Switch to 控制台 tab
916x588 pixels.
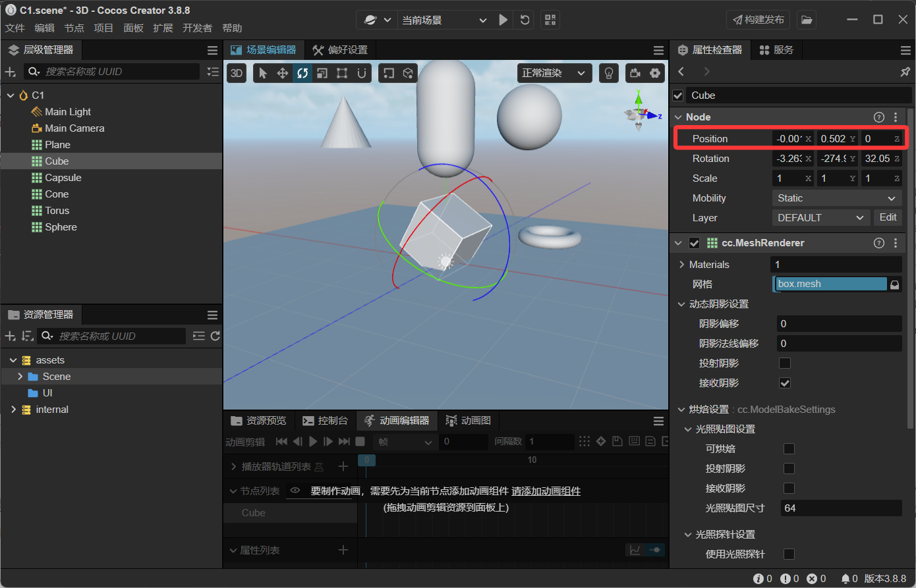point(326,421)
